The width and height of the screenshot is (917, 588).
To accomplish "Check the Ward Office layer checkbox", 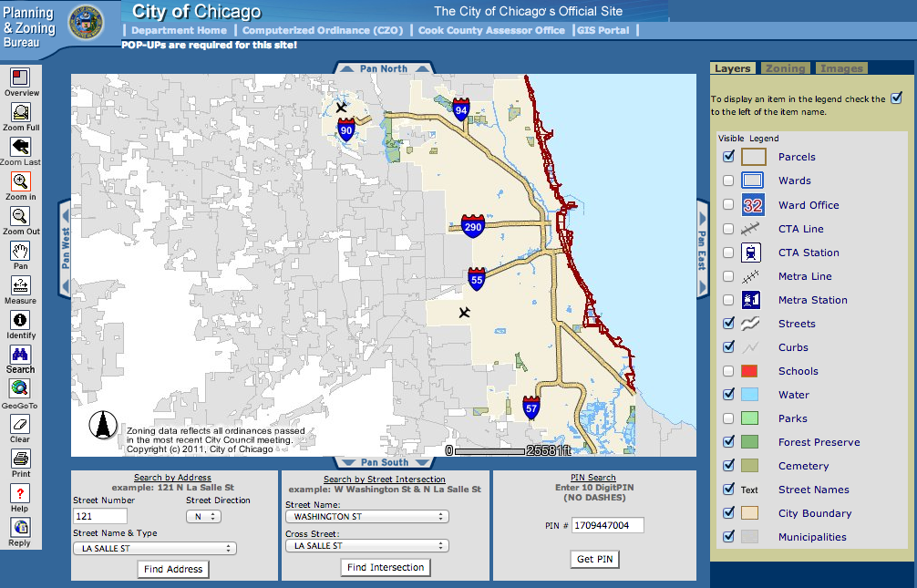I will pos(728,204).
